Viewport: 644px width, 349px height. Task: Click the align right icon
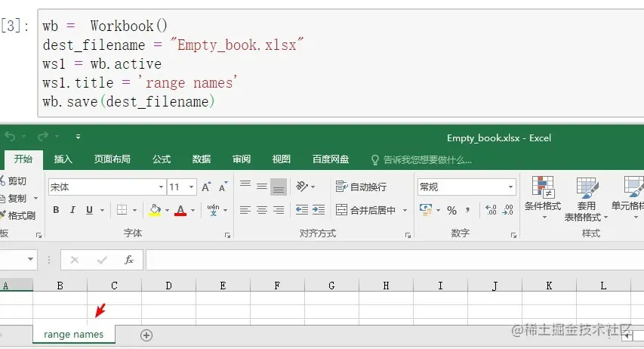pos(279,210)
